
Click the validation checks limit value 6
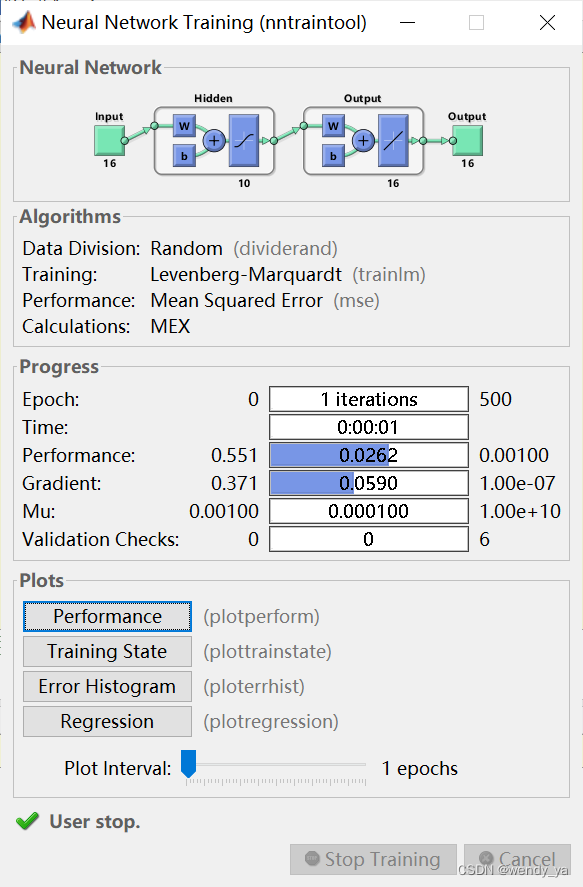point(485,540)
